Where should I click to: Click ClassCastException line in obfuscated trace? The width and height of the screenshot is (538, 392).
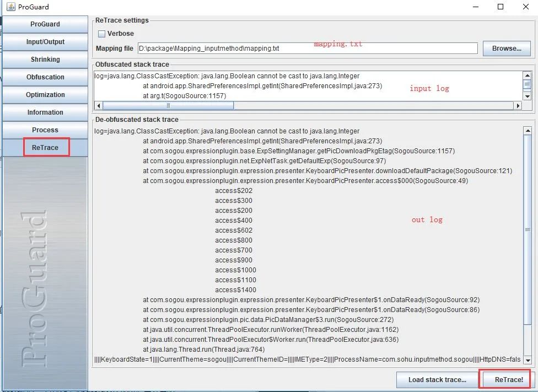(x=227, y=76)
